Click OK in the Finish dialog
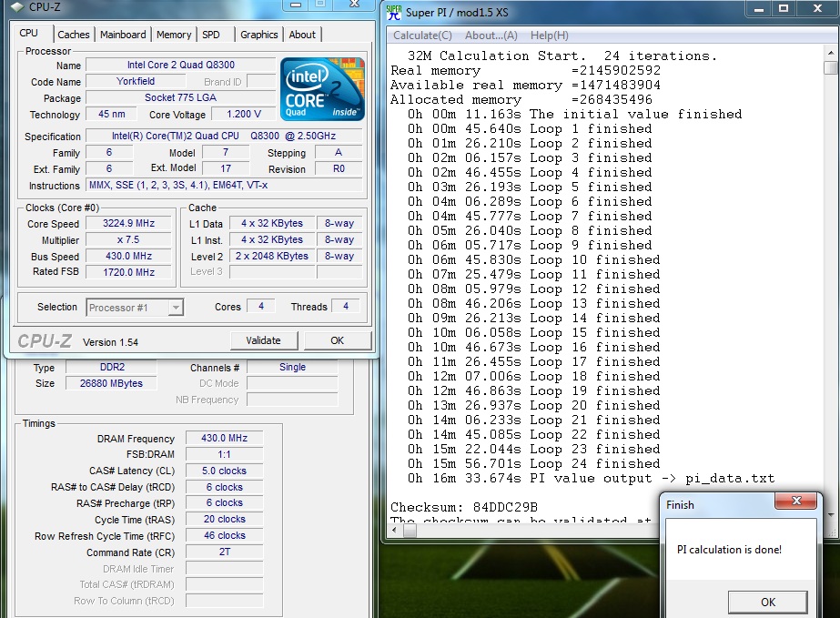Image resolution: width=840 pixels, height=618 pixels. pos(767,602)
